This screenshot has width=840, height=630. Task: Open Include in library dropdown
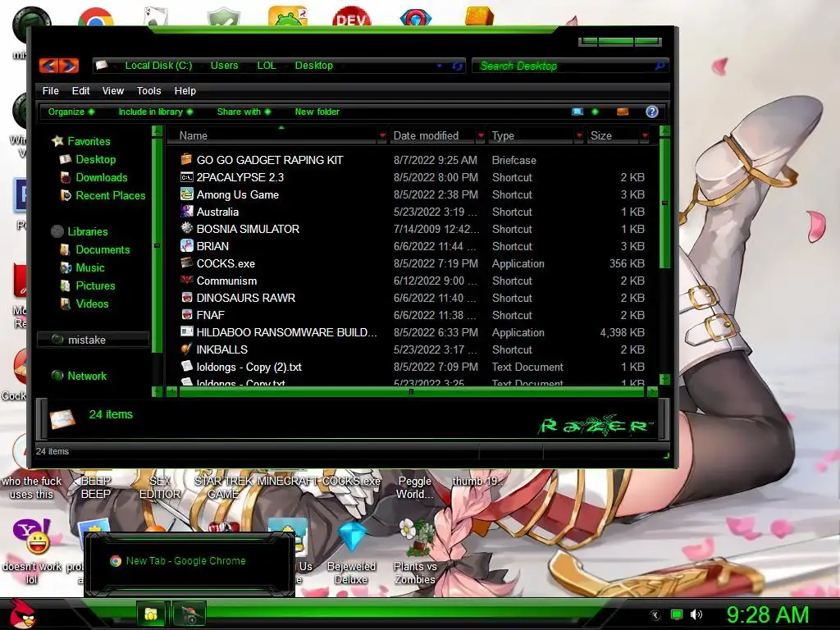(155, 112)
